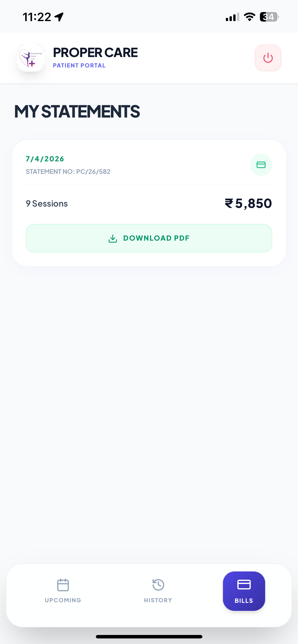Tap the red power logout icon
Viewport: 298px width, 644px height.
[268, 58]
